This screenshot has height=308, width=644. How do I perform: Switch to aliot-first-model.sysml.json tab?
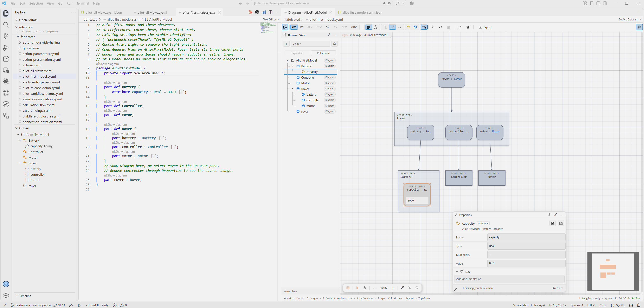point(362,12)
